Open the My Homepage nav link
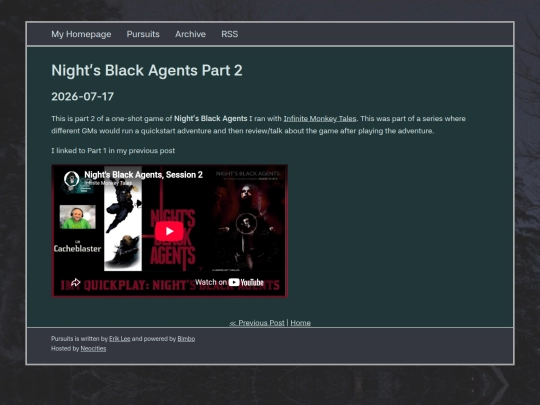The width and height of the screenshot is (540, 405). [x=81, y=34]
